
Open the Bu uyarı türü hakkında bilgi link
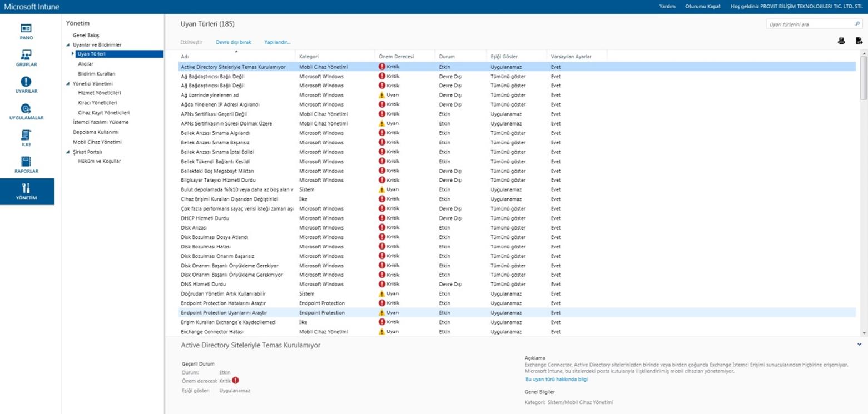(557, 380)
